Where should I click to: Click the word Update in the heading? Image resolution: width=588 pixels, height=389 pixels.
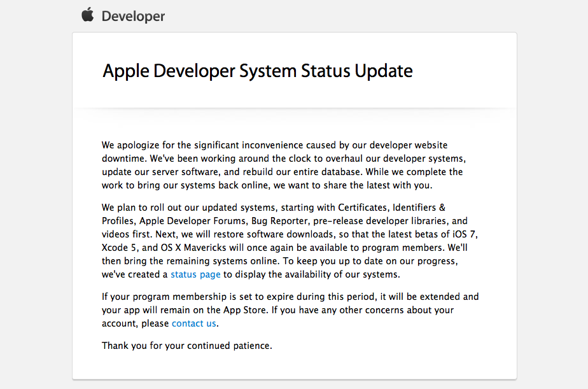pyautogui.click(x=384, y=71)
